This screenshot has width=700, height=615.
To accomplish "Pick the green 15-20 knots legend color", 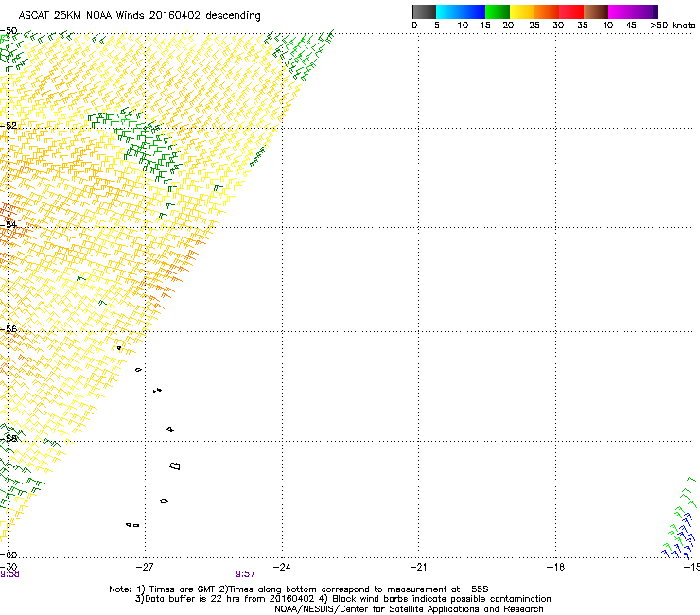I will click(498, 11).
